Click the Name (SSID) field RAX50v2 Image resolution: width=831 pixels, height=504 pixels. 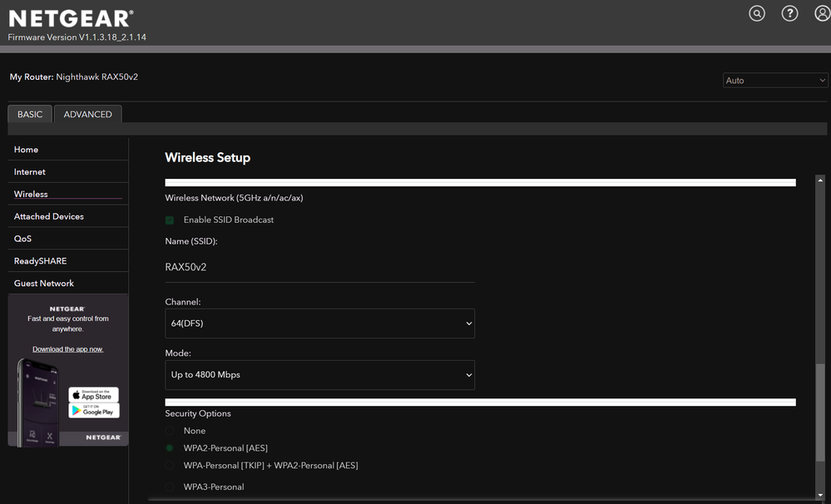319,268
